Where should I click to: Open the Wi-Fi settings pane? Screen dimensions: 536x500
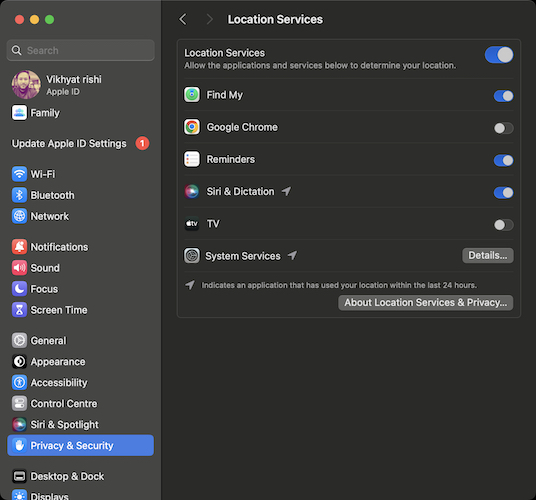click(x=80, y=174)
